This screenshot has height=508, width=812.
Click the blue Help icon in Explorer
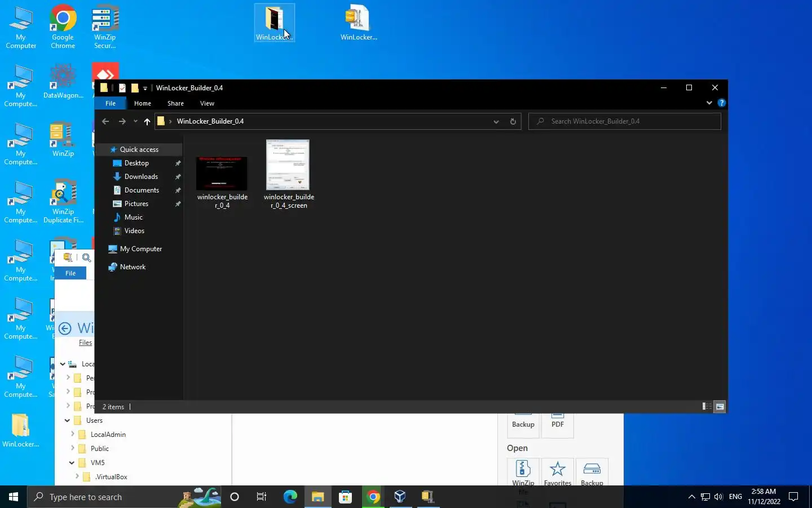(x=721, y=103)
